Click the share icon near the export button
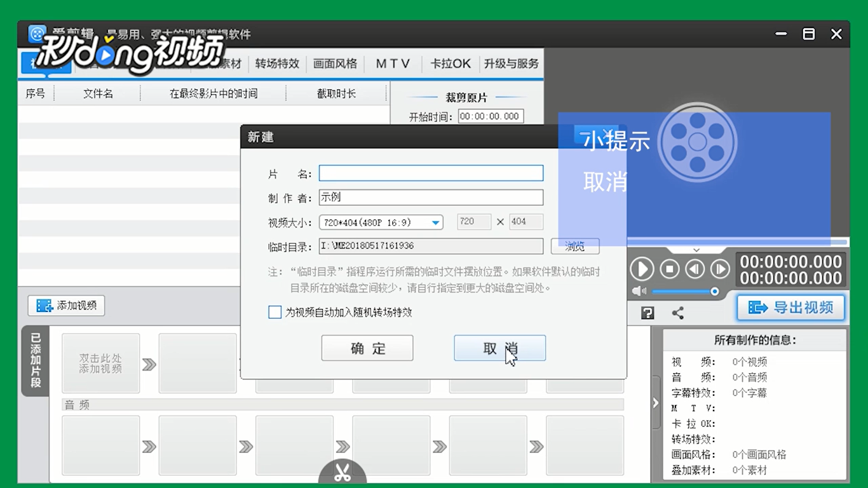The height and width of the screenshot is (488, 868). tap(677, 312)
